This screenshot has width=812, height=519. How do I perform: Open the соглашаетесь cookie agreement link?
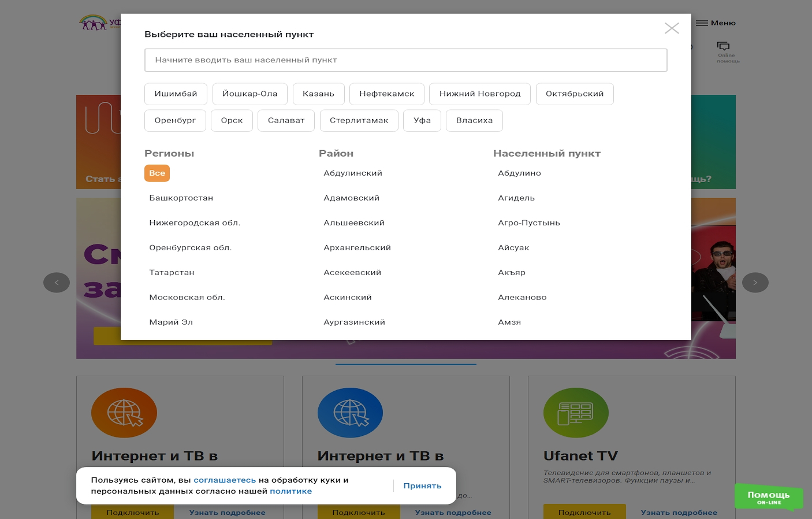(x=225, y=480)
